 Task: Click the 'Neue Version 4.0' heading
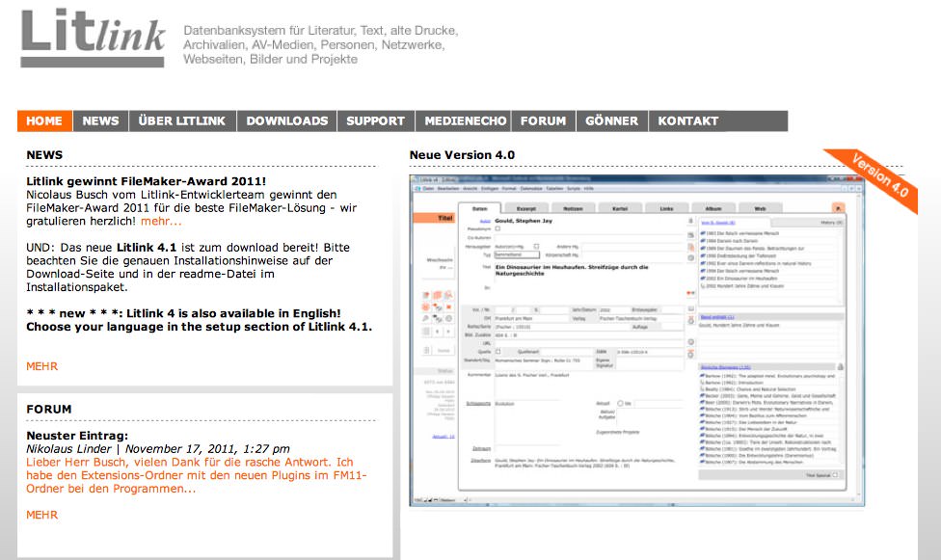[462, 155]
